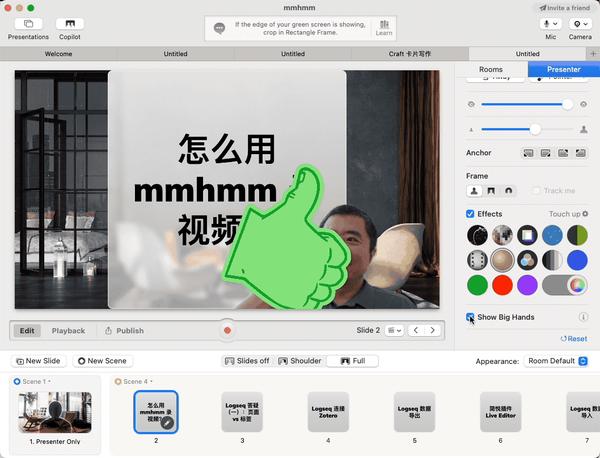Set Anchor to bottom-left corner icon
The height and width of the screenshot is (458, 600).
528,153
